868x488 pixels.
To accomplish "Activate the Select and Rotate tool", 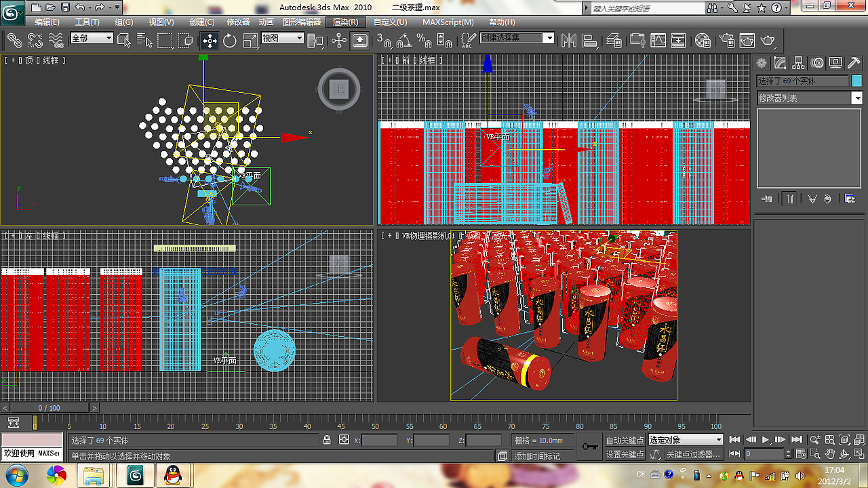I will [x=230, y=40].
